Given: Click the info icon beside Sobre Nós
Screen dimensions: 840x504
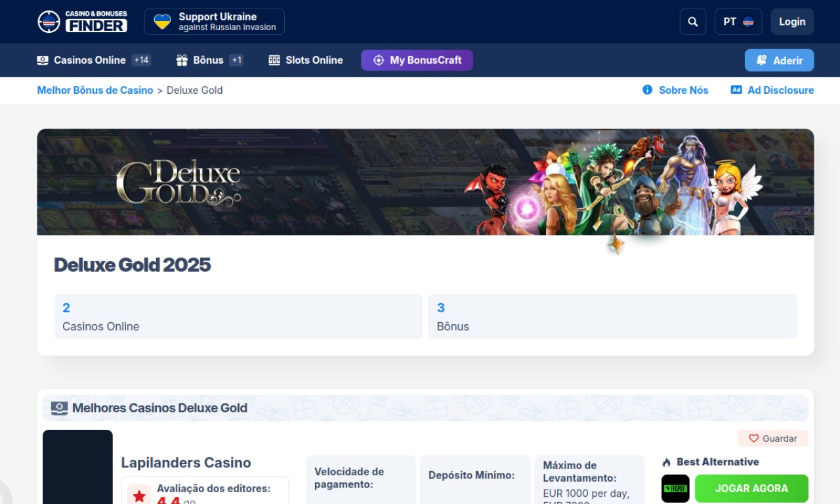Looking at the screenshot, I should [x=648, y=90].
